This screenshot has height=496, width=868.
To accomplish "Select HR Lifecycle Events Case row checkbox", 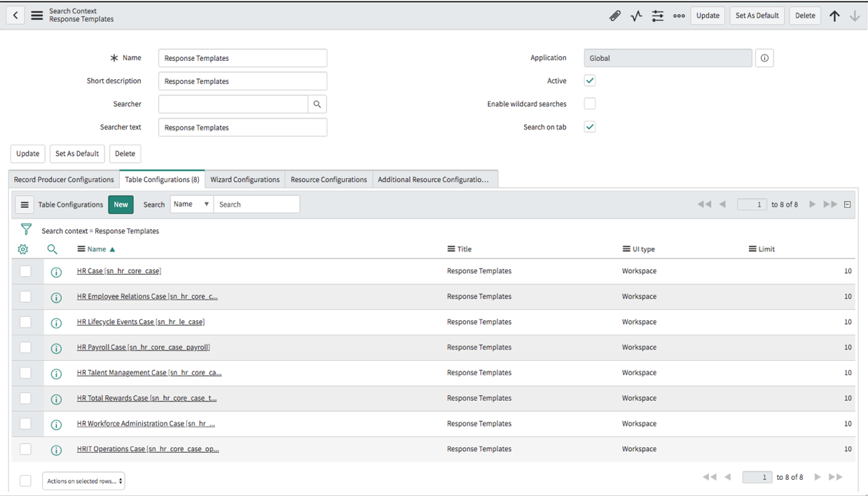I will (x=25, y=322).
